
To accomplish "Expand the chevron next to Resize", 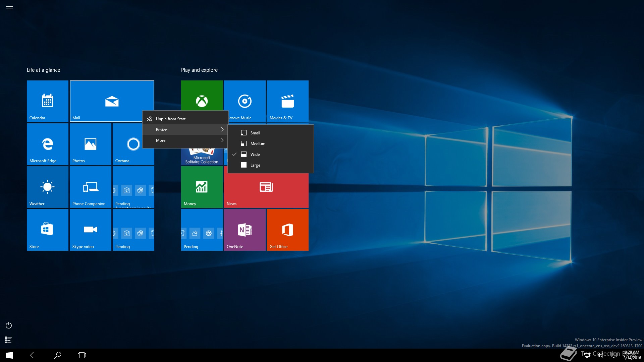I will click(222, 130).
